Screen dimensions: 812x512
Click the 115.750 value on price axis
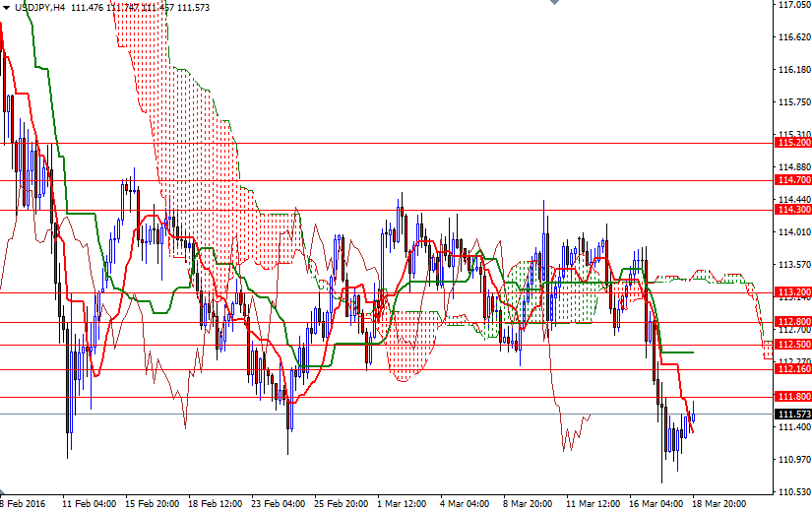[x=794, y=102]
